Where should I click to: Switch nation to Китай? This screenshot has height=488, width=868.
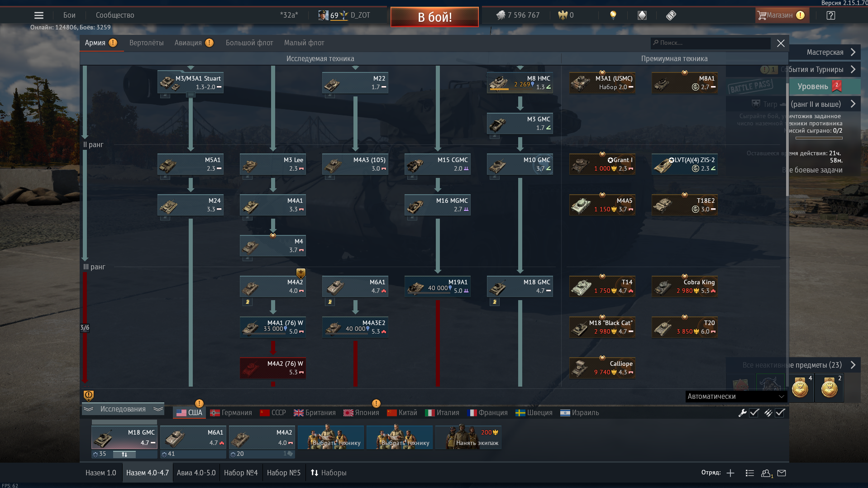[x=402, y=413]
